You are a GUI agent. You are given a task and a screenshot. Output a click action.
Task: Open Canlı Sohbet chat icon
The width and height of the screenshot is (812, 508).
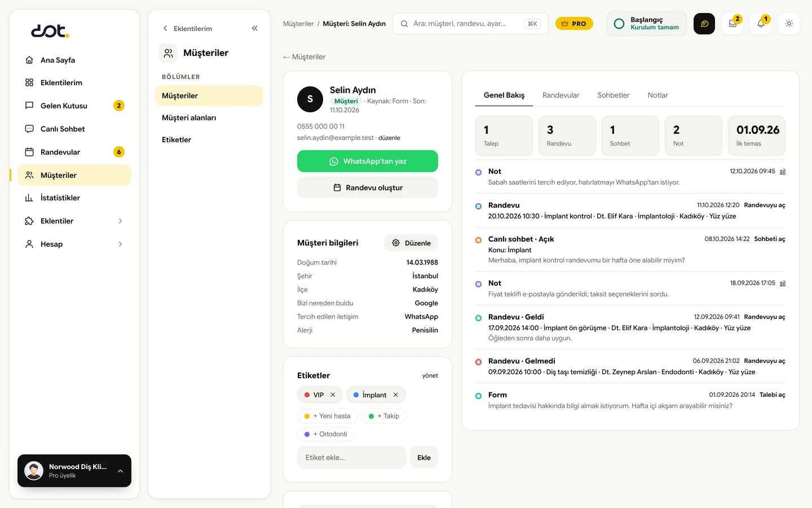29,129
